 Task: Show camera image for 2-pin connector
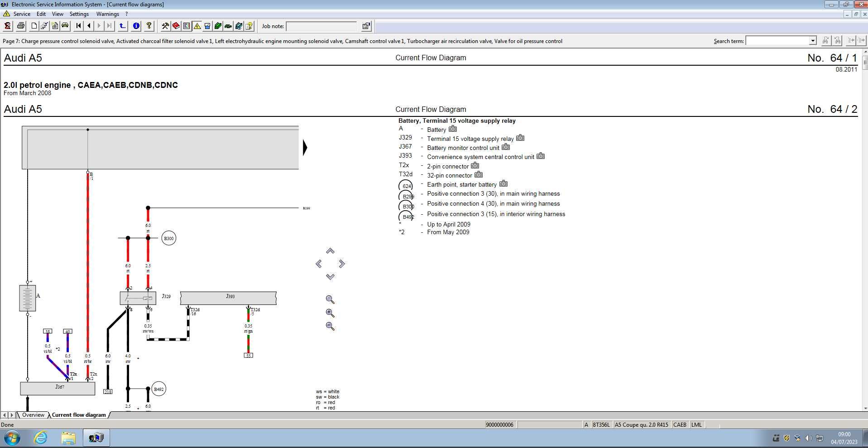tap(475, 165)
